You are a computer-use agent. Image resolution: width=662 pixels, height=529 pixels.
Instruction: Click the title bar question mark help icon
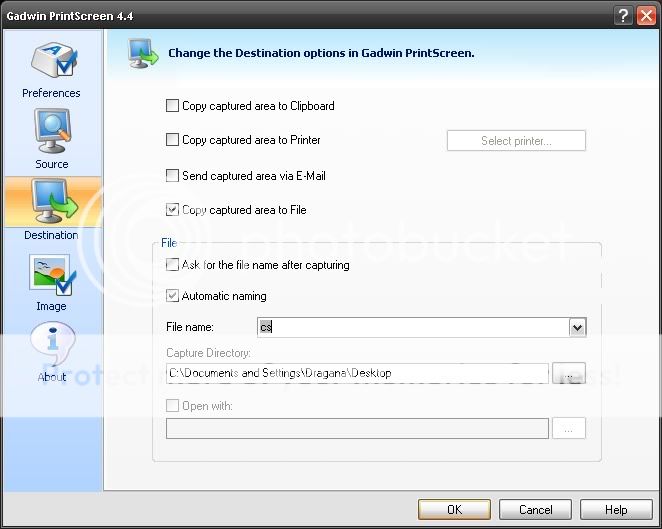623,16
